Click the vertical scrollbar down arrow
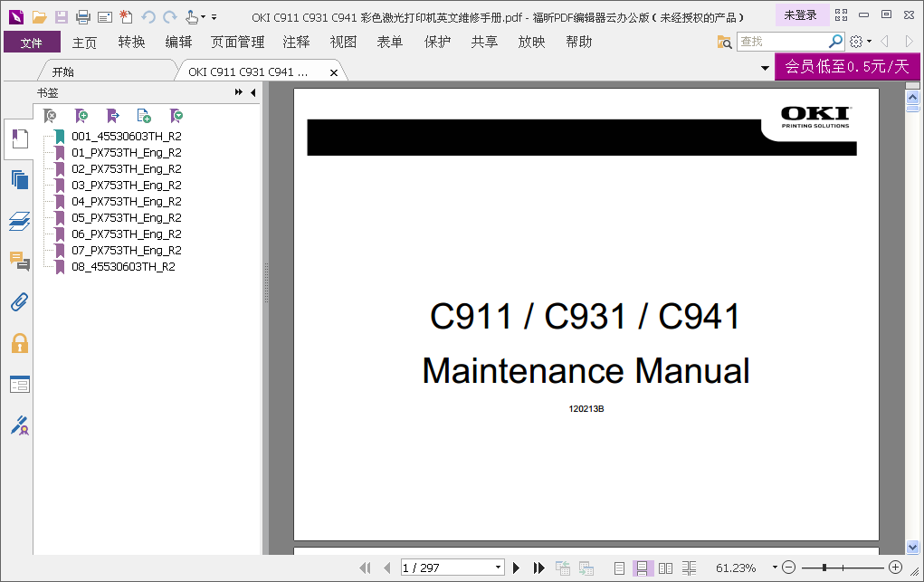 click(913, 548)
